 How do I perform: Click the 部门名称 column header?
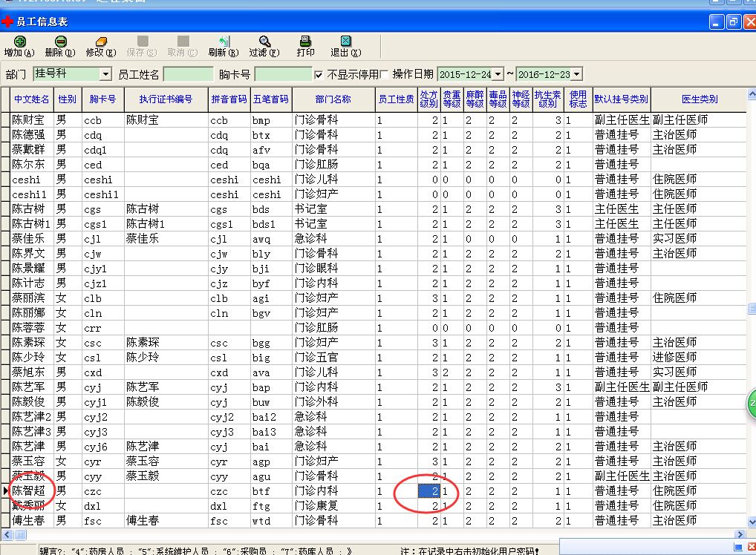tap(333, 99)
